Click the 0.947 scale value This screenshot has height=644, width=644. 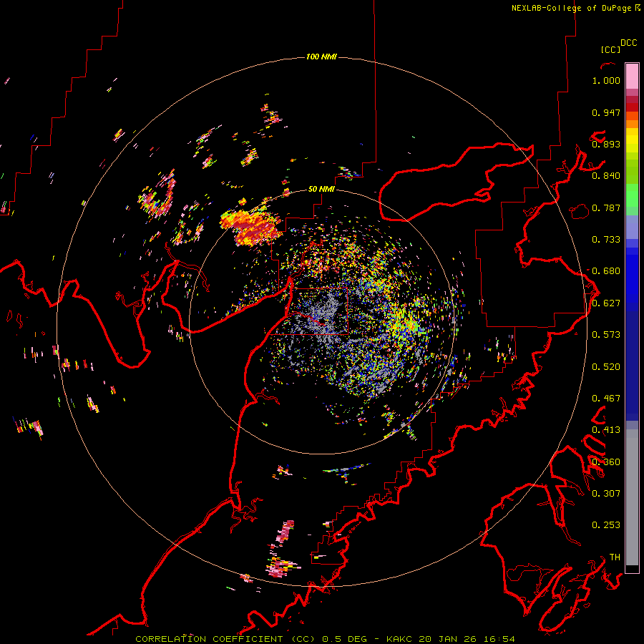click(x=606, y=112)
